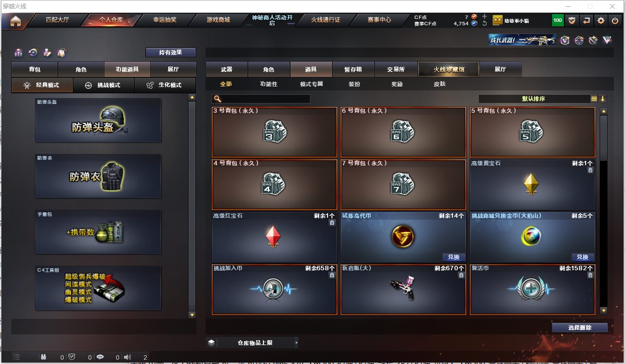Viewport: 625px width, 364px height.
Task: Select the 生化模式 mode option
Action: coord(165,85)
